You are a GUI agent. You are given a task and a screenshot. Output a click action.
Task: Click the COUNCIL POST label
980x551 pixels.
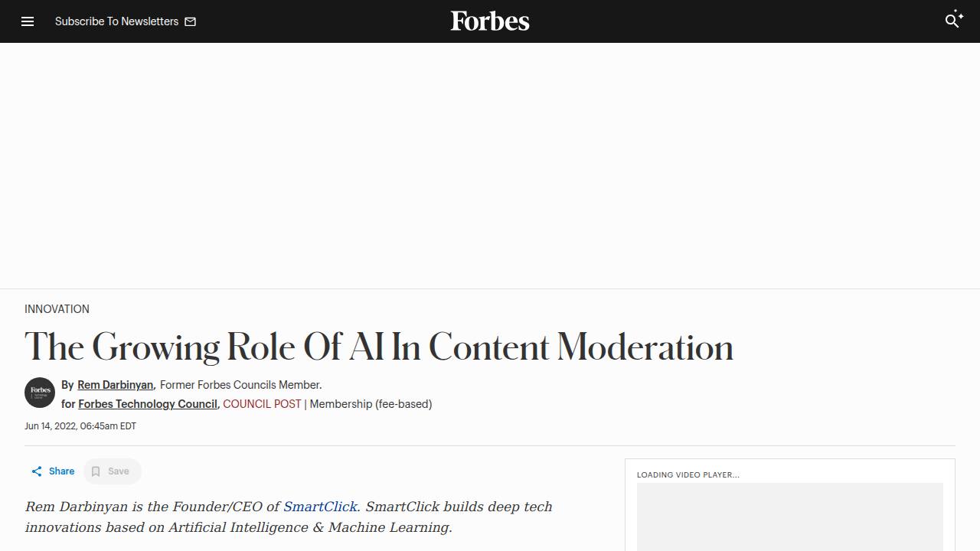point(262,404)
